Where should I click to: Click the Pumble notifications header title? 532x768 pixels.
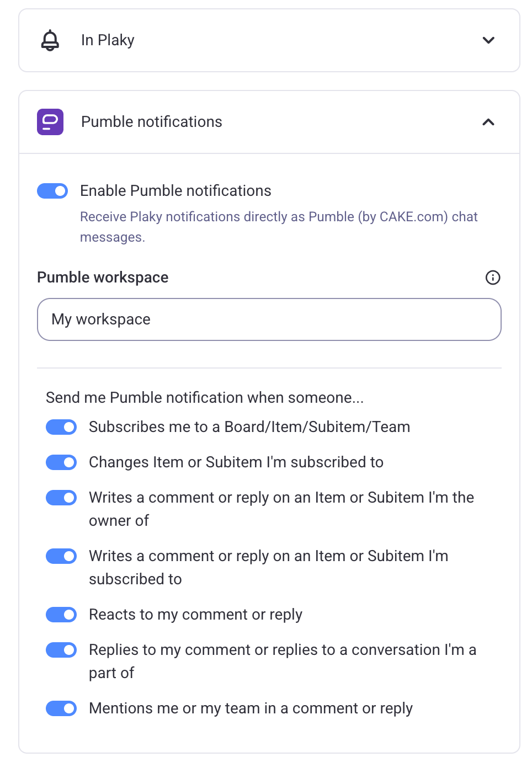click(x=152, y=122)
